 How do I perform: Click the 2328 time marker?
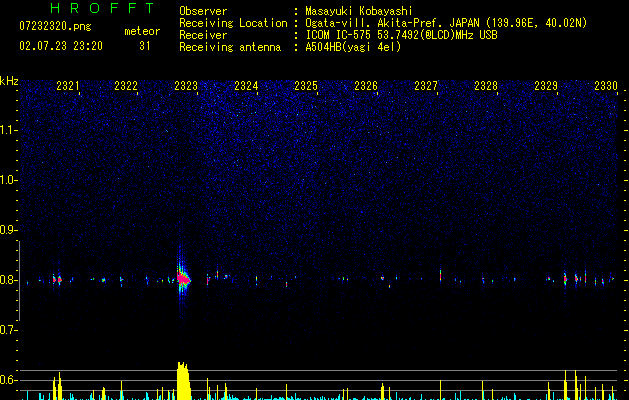click(x=486, y=86)
